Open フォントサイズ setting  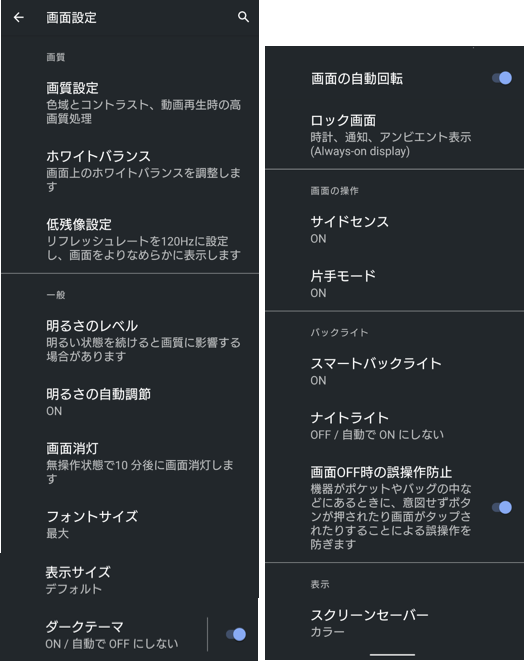130,524
